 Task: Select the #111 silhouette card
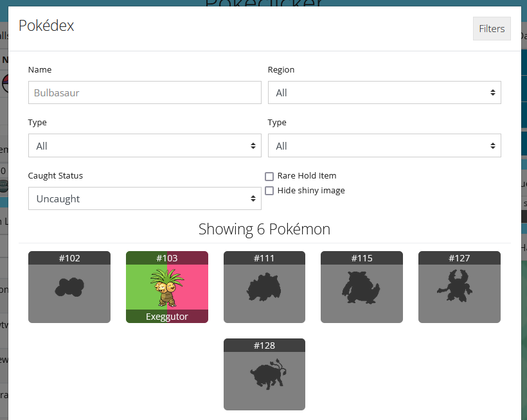[x=265, y=287]
